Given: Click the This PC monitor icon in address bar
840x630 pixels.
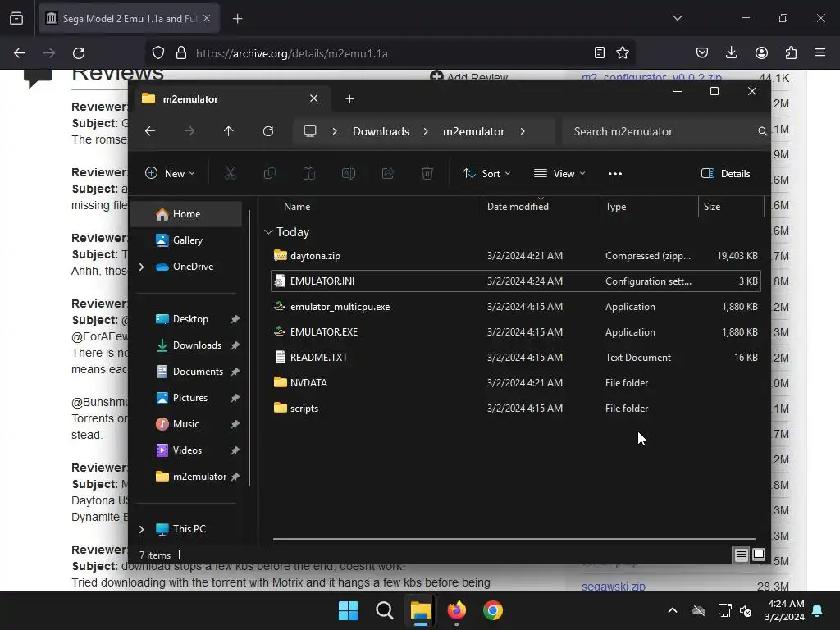Looking at the screenshot, I should 310,131.
